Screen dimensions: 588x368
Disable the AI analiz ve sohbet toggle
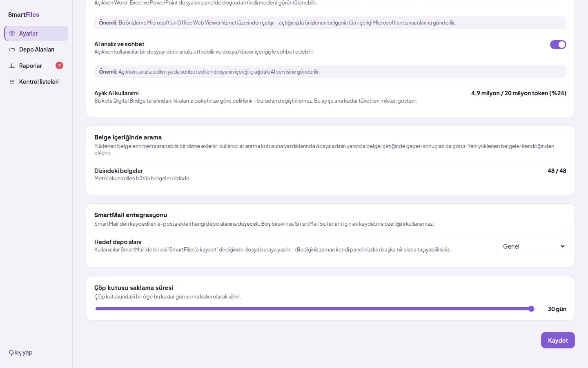[x=558, y=45]
